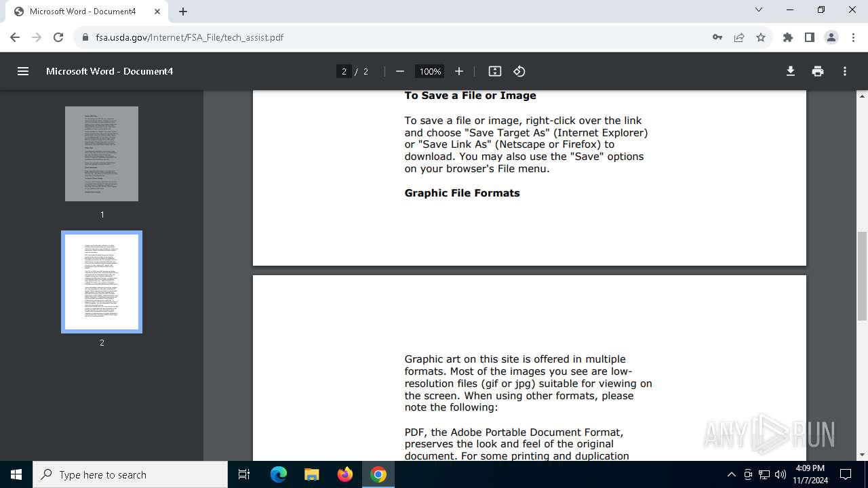The height and width of the screenshot is (488, 868).
Task: View site information lock icon
Action: [85, 37]
